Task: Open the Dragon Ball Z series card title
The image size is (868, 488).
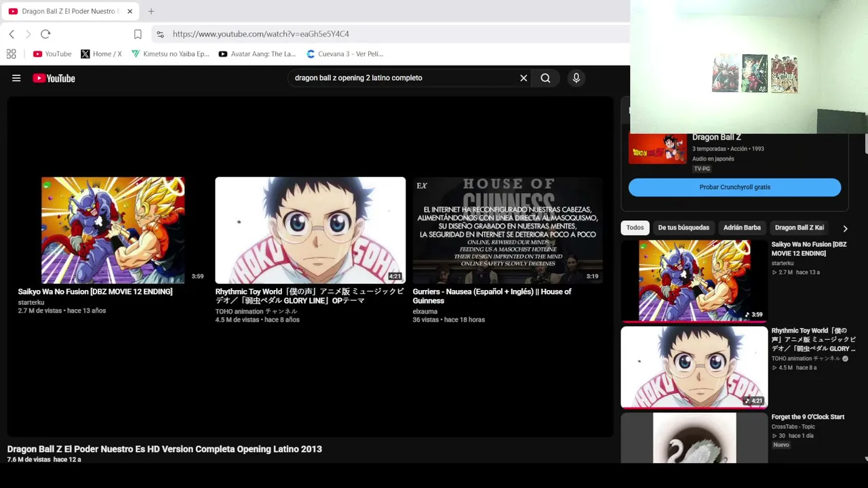Action: (x=717, y=138)
